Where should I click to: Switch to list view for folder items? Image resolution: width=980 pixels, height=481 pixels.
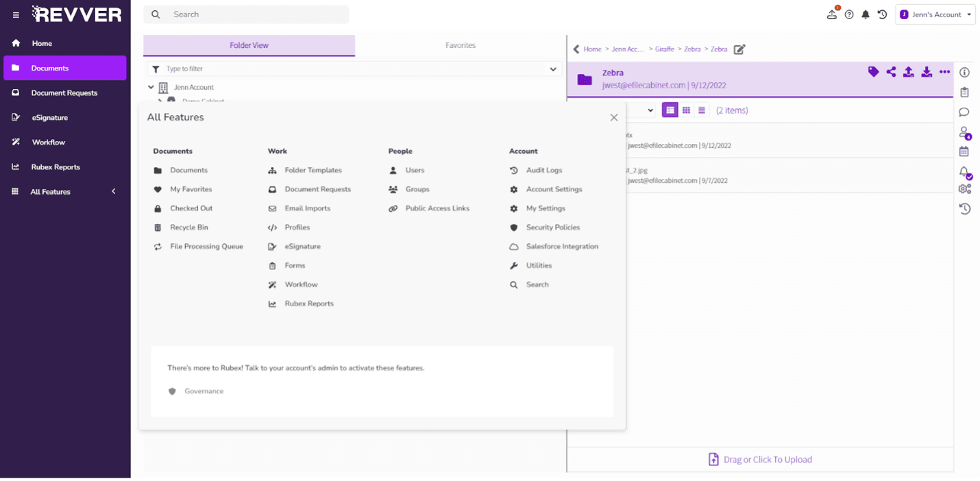[702, 110]
